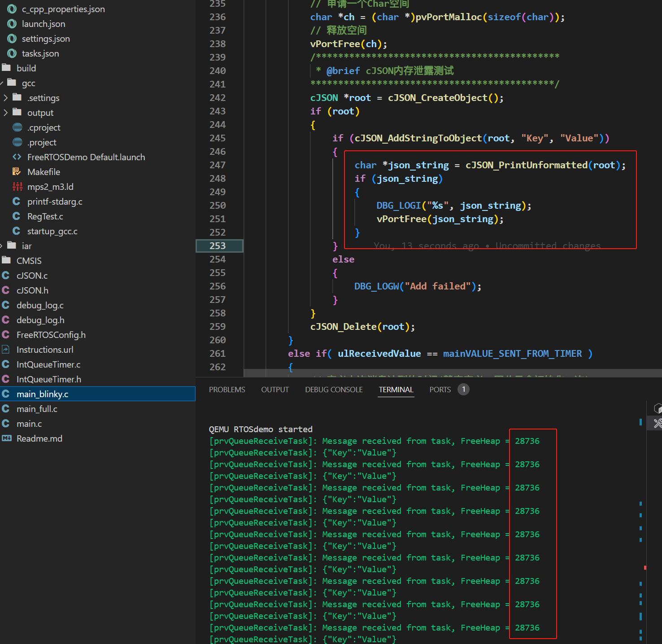Switch to the PROBLEMS tab
The width and height of the screenshot is (662, 644).
pyautogui.click(x=227, y=390)
